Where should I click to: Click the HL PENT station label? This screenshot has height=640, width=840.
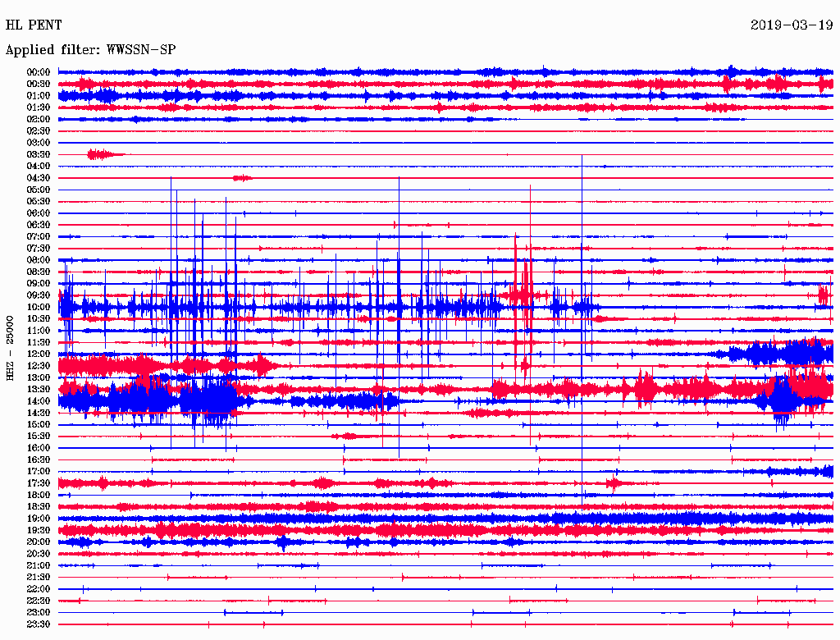coord(33,25)
